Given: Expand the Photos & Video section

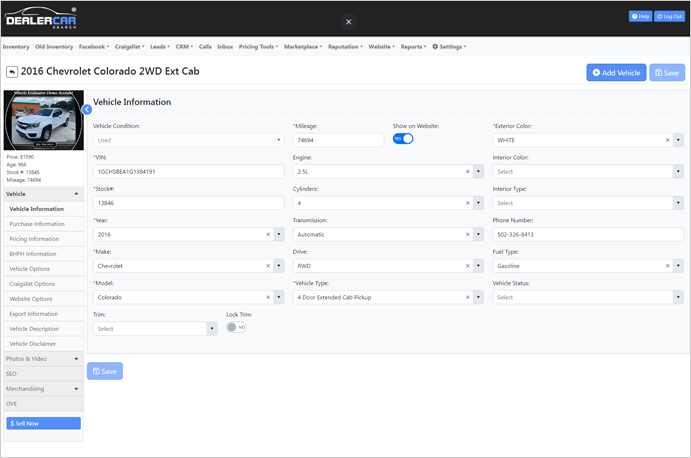Looking at the screenshot, I should click(x=43, y=358).
